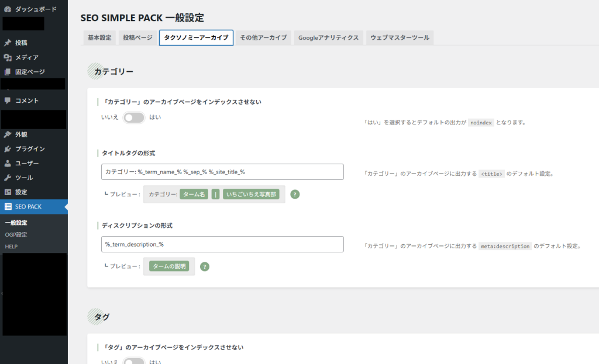
Task: Open OGP設定 submenu link
Action: click(16, 234)
